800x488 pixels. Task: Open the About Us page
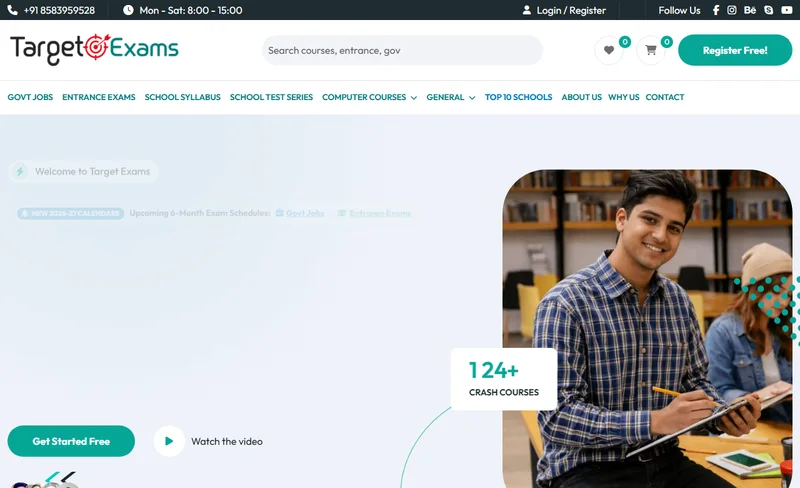click(582, 97)
